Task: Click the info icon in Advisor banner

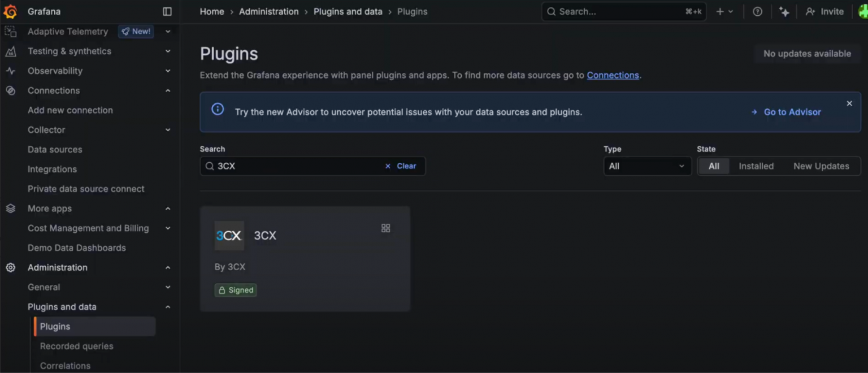Action: [218, 109]
